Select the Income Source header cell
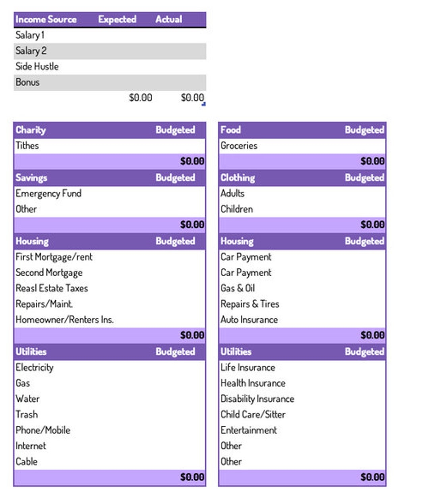 (x=46, y=19)
